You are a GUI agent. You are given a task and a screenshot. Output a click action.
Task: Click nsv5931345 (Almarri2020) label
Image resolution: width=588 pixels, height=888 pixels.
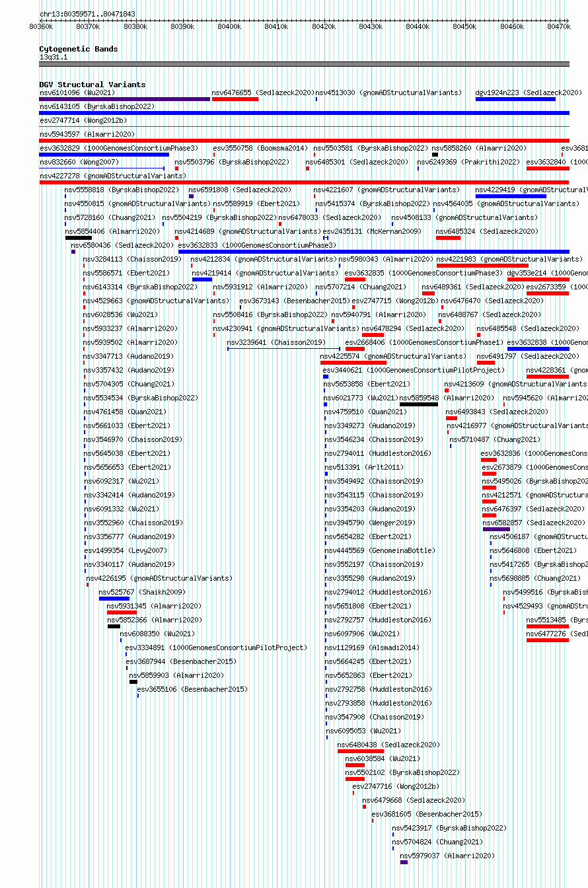click(x=155, y=606)
